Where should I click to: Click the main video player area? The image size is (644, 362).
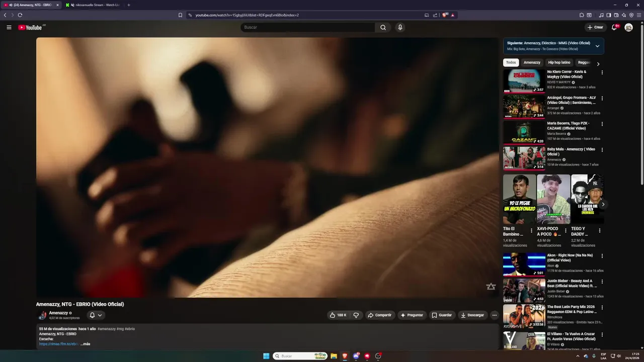(267, 167)
